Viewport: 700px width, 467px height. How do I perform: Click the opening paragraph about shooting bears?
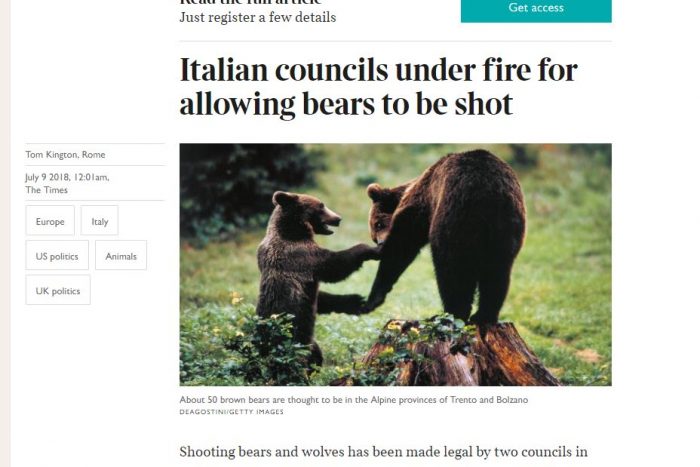[383, 452]
